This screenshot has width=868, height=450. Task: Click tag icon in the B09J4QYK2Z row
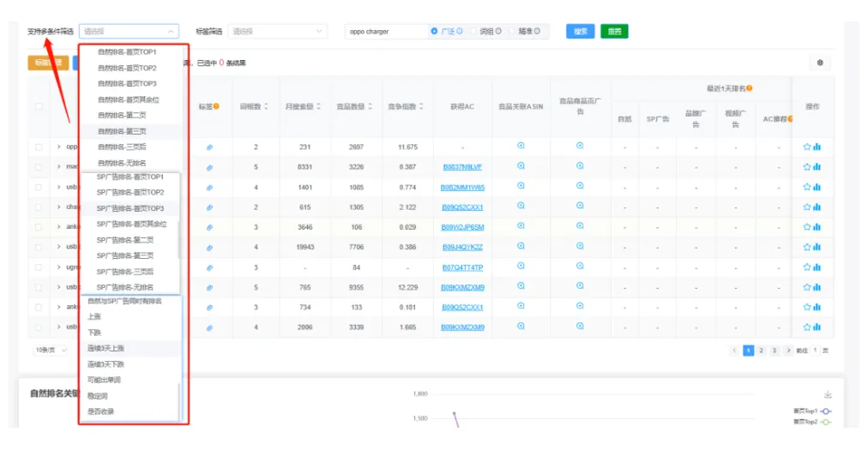[210, 248]
